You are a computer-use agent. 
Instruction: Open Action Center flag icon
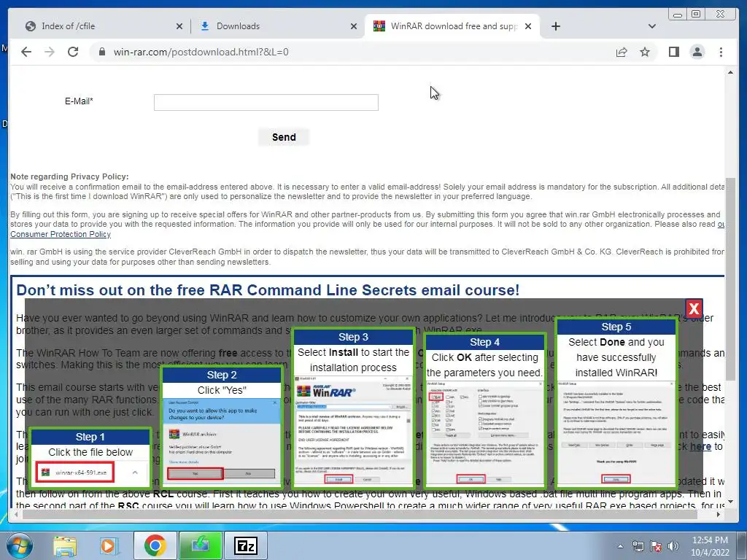point(656,547)
